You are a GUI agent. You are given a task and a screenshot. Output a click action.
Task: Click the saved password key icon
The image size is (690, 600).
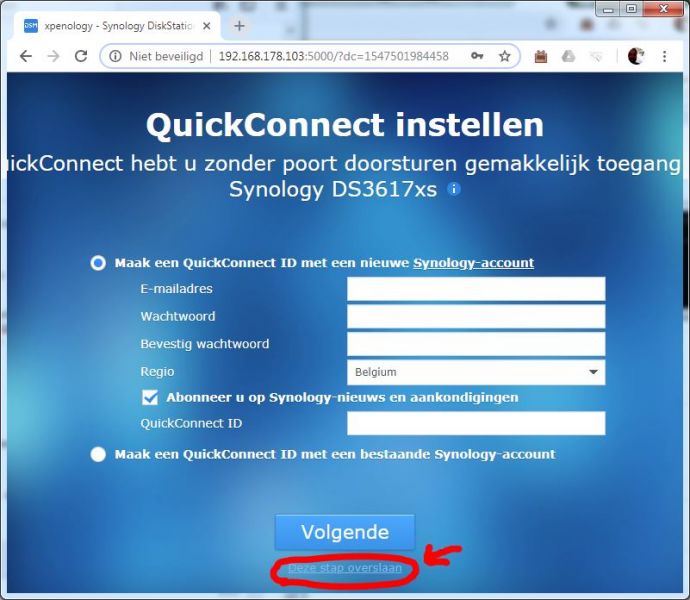[x=477, y=56]
